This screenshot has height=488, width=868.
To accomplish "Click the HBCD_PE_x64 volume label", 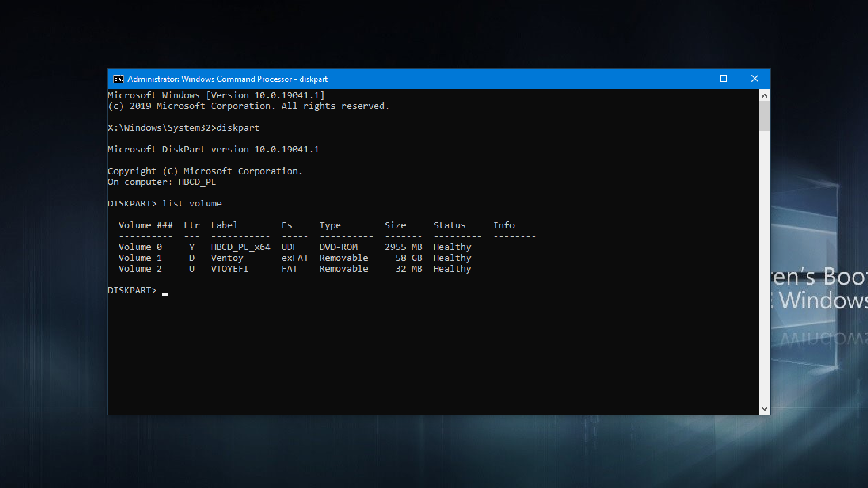I will tap(240, 247).
